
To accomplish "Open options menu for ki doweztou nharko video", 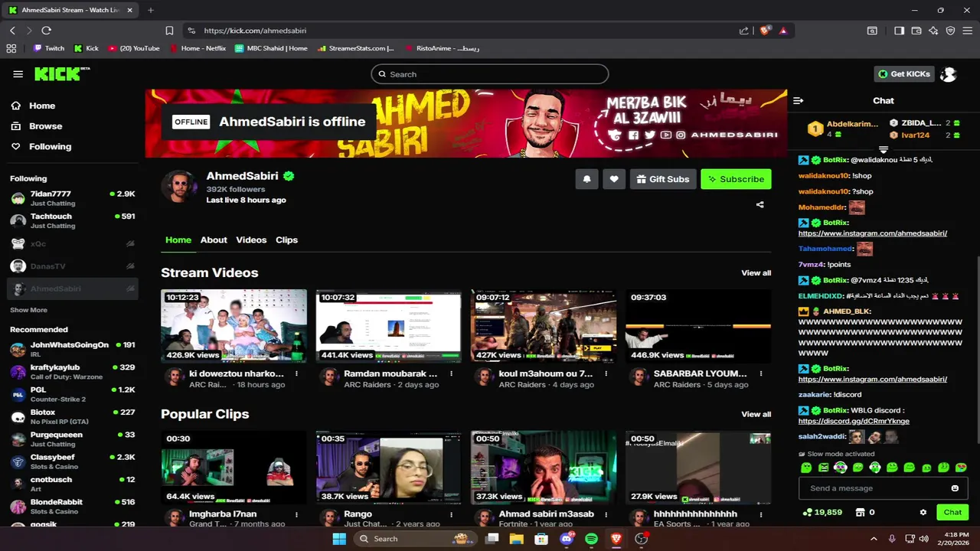I will tap(296, 373).
